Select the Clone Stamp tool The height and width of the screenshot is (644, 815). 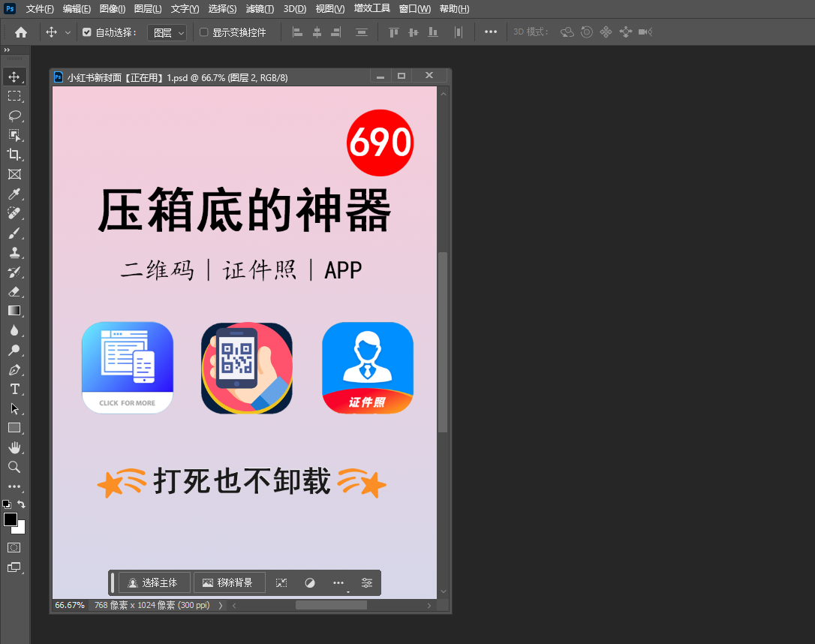14,253
